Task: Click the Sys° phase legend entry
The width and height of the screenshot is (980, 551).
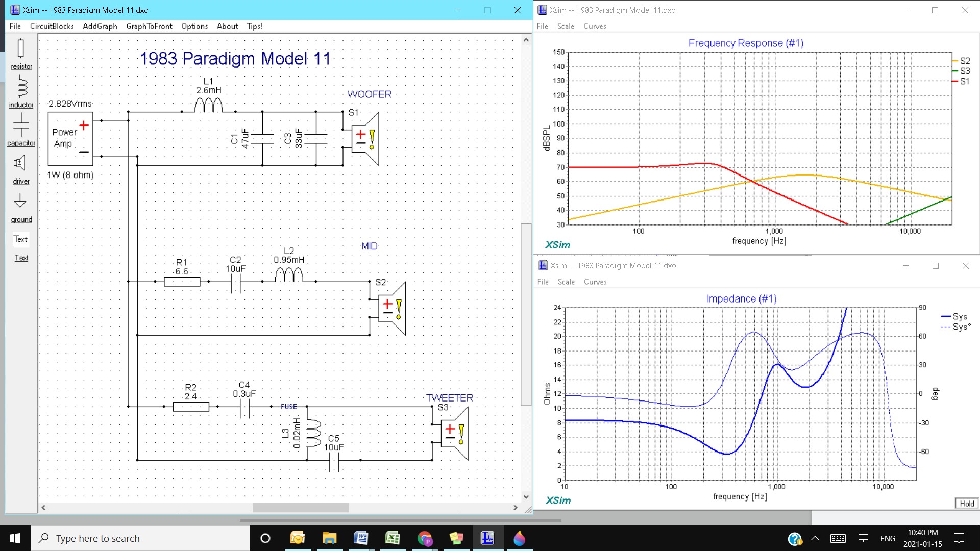Action: (x=955, y=327)
